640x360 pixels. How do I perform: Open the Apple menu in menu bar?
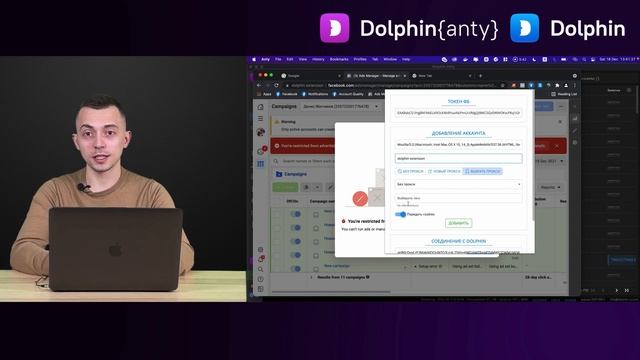coord(254,60)
